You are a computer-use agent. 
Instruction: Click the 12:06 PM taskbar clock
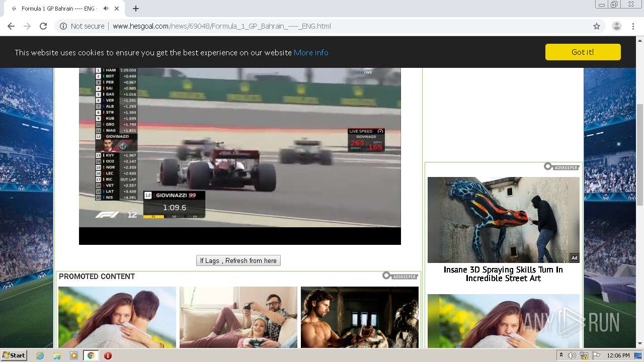[x=618, y=355]
